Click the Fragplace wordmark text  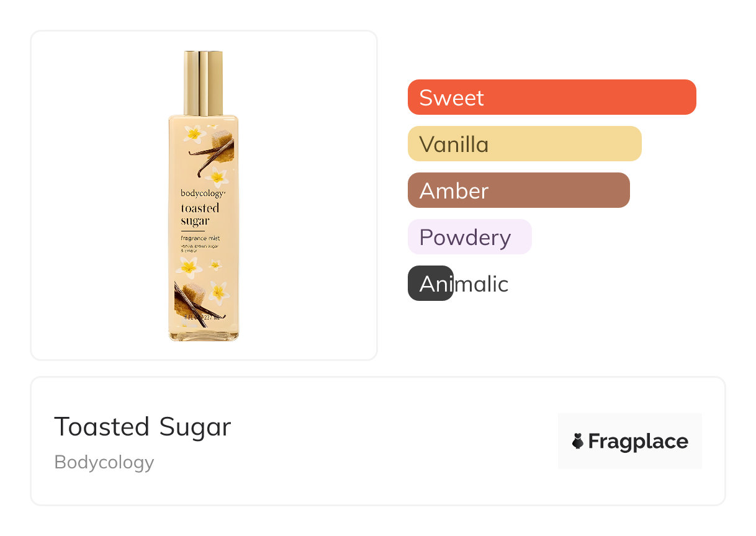[637, 441]
